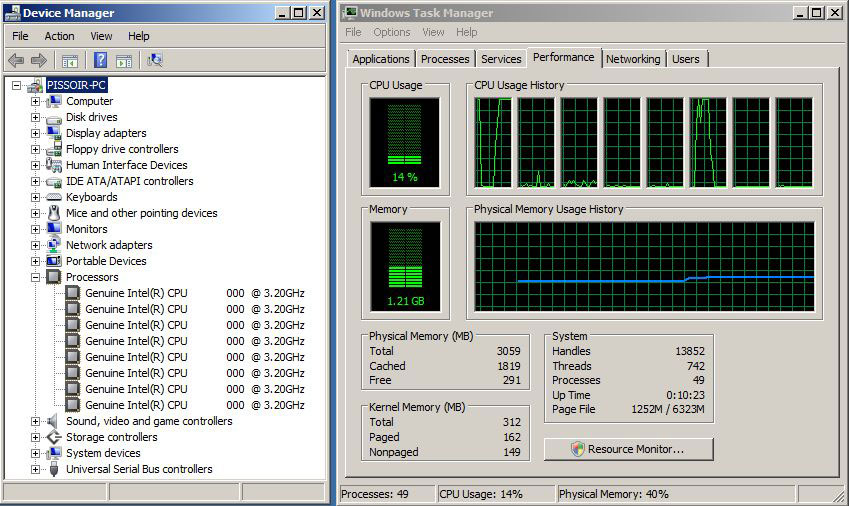Expand the Display adapters node

pyautogui.click(x=35, y=133)
